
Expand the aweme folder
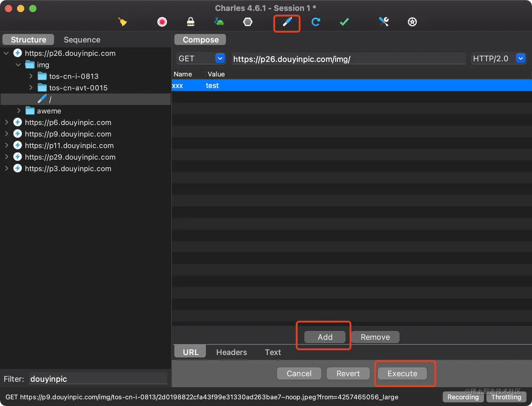coord(19,111)
